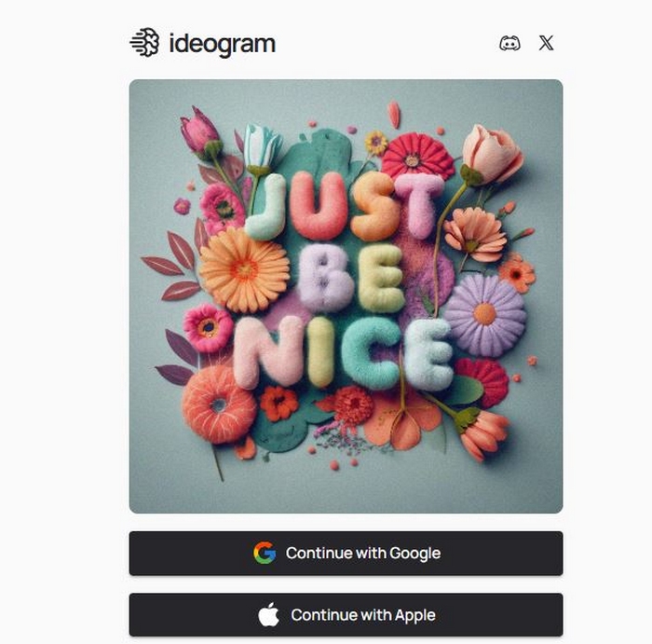Click the coral donut-shaped felt flower
This screenshot has height=644, width=652.
[x=217, y=404]
